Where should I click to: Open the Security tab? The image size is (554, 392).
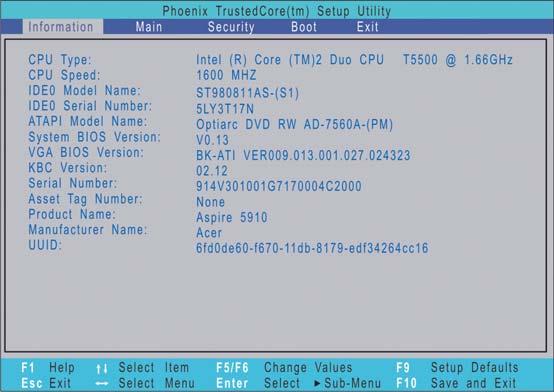point(231,27)
